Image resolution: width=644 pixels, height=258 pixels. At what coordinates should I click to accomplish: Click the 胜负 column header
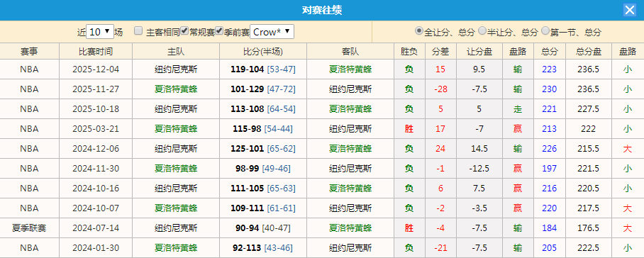pos(409,51)
